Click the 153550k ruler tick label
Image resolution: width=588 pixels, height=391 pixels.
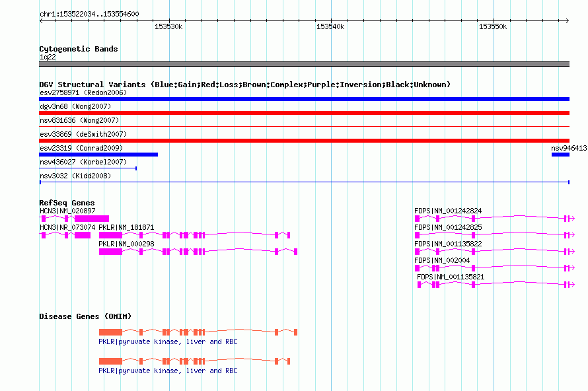click(x=493, y=26)
